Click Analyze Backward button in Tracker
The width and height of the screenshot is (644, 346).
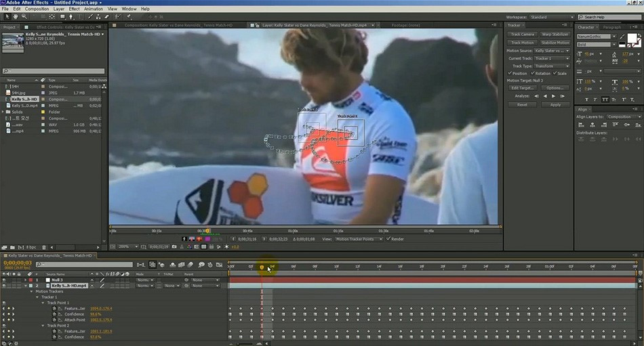click(545, 96)
